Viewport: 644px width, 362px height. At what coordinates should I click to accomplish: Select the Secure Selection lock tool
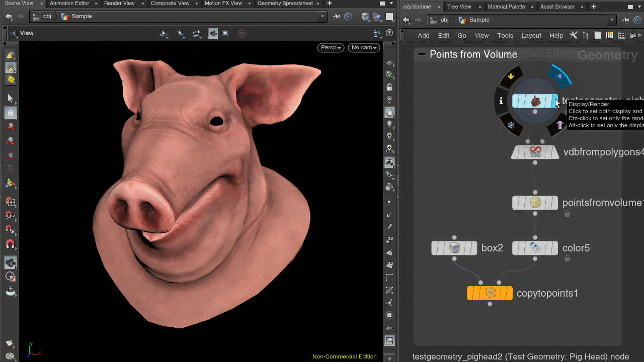[10, 113]
